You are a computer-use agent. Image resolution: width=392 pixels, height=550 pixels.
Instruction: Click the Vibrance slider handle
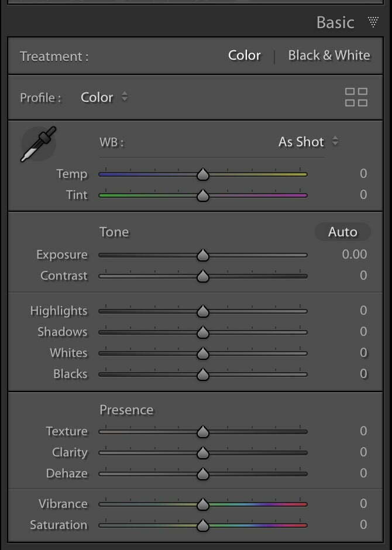pyautogui.click(x=202, y=504)
